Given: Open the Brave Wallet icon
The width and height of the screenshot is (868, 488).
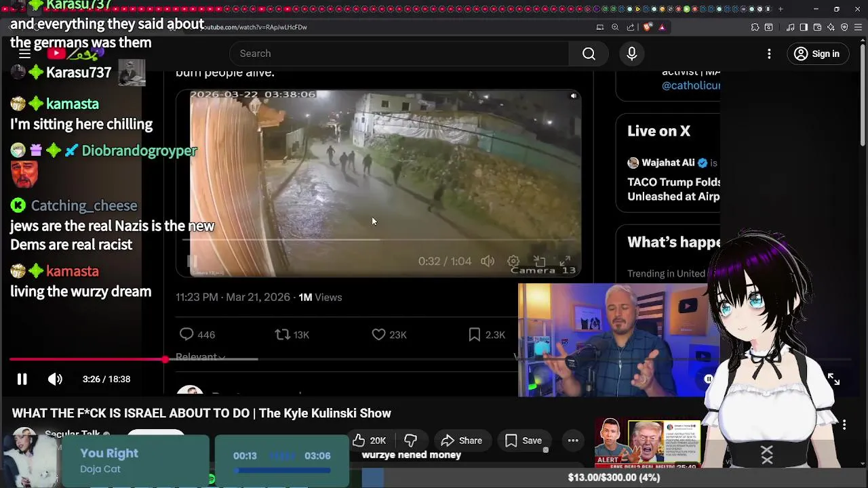Looking at the screenshot, I should pyautogui.click(x=817, y=27).
